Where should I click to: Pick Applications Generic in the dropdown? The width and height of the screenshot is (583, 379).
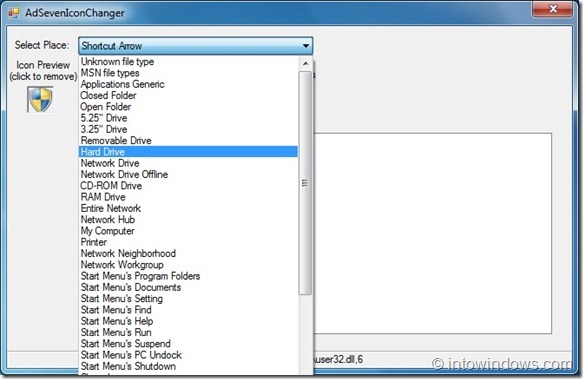click(x=189, y=84)
